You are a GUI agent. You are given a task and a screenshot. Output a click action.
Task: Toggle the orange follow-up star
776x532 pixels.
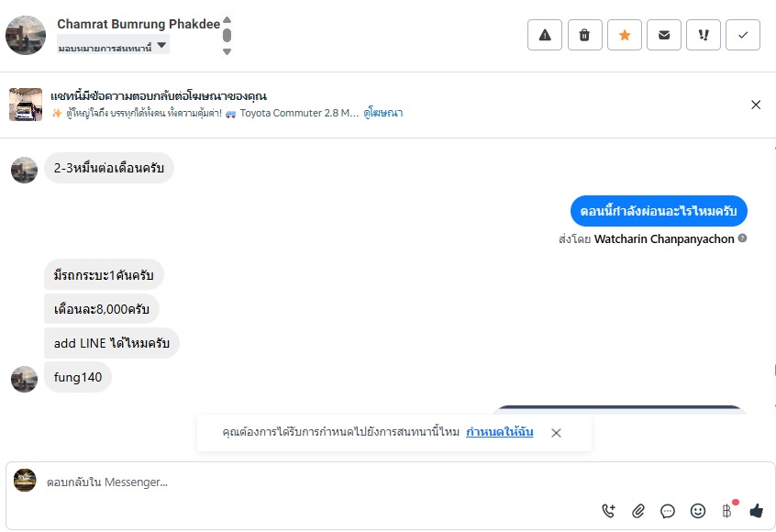coord(625,35)
